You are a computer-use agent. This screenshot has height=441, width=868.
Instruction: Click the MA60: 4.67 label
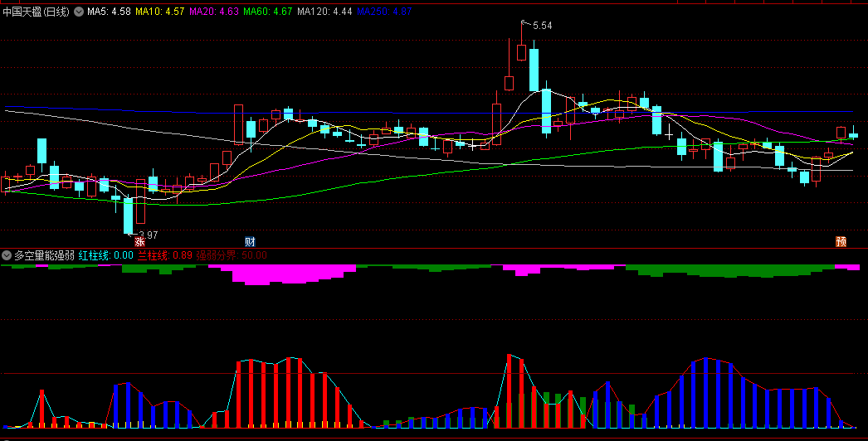[268, 12]
